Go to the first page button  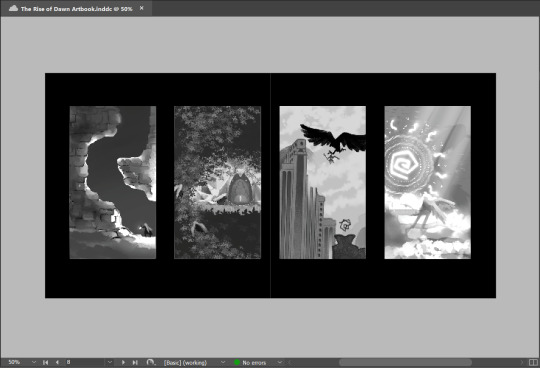pos(45,362)
